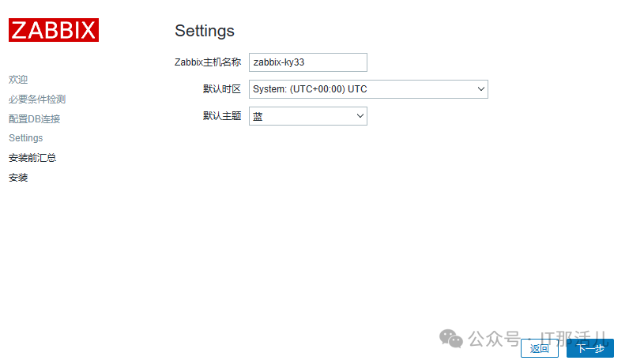Select the 安装 step in the sidebar
This screenshot has height=364, width=629.
[x=18, y=177]
